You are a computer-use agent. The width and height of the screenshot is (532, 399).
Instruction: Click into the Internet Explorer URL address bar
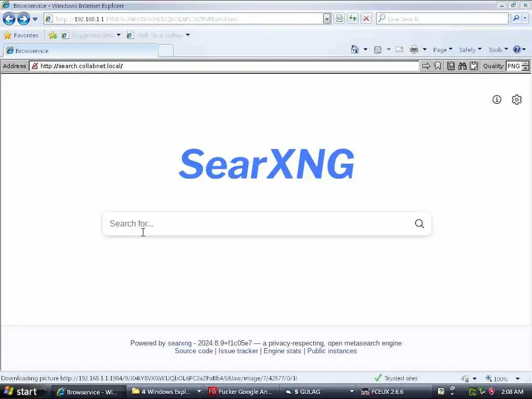tap(183, 19)
